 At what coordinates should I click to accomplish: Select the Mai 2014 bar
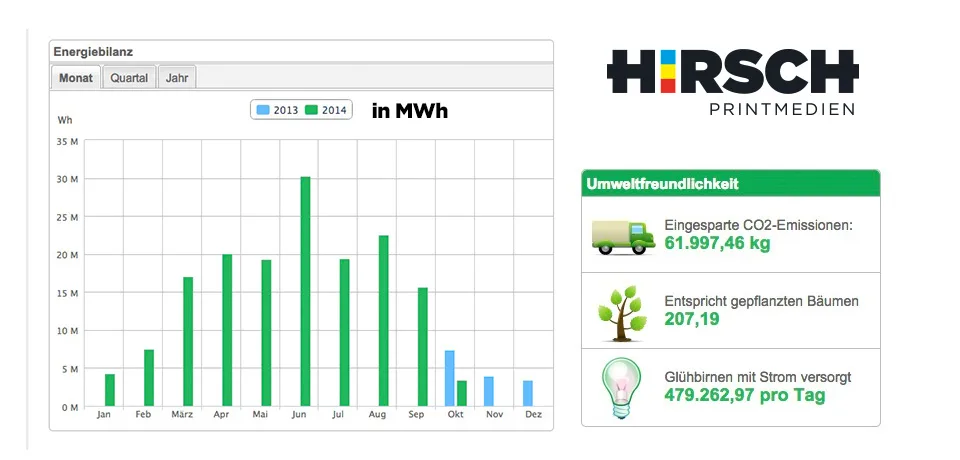coord(266,333)
